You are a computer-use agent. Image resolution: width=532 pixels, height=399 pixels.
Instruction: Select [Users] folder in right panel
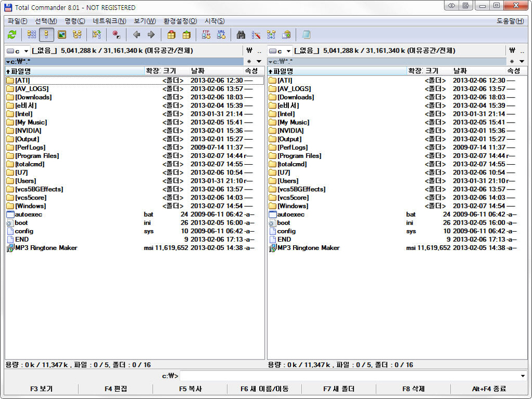click(x=397, y=181)
